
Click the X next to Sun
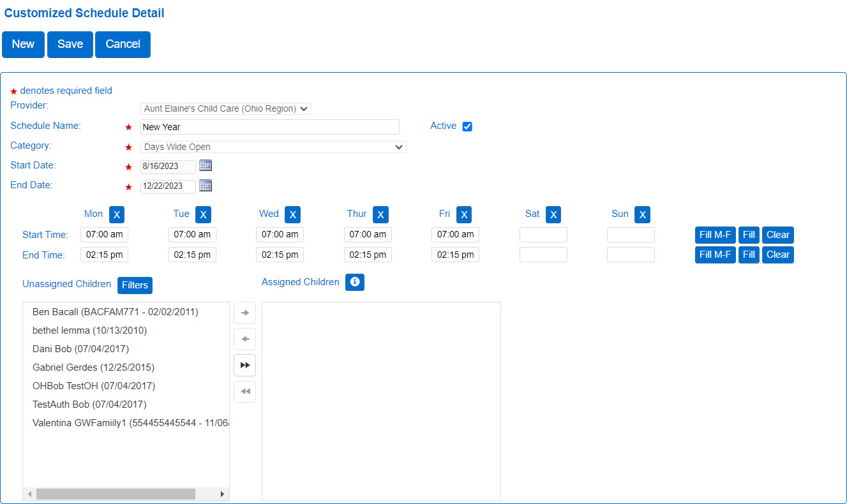pyautogui.click(x=642, y=214)
